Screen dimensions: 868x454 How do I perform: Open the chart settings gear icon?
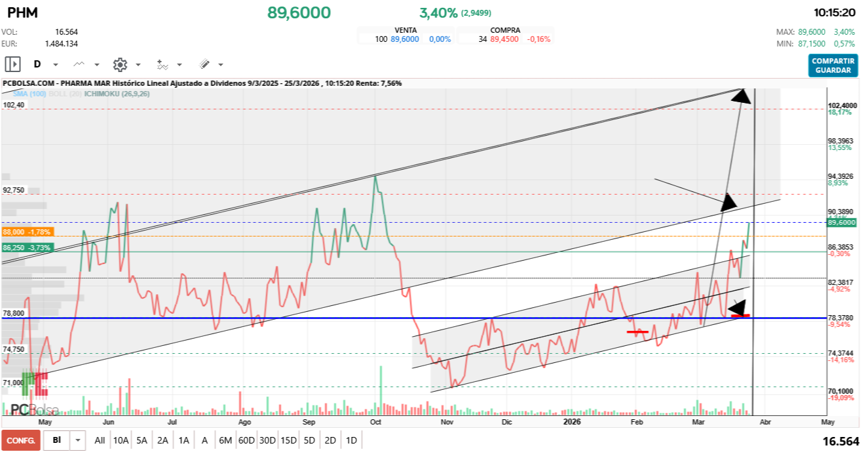[x=120, y=64]
